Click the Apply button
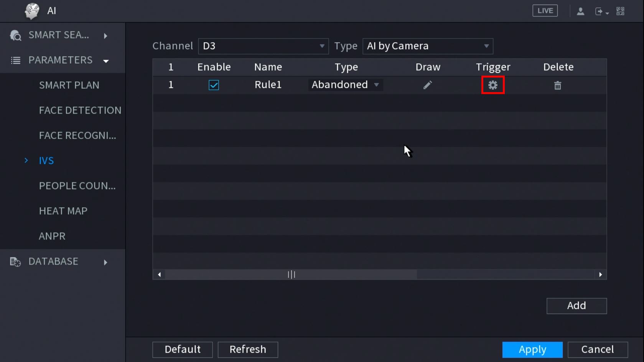Screen dimensions: 644x362 coord(532,349)
